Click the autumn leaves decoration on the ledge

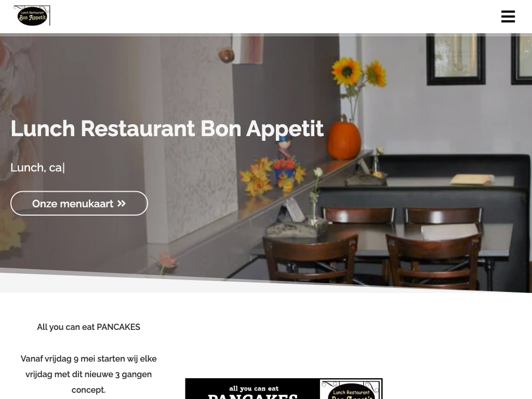point(257,176)
